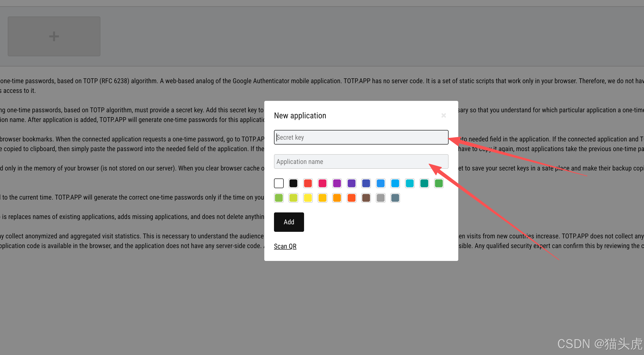Pick the blue-gray color swatch
This screenshot has height=355, width=644.
[395, 198]
